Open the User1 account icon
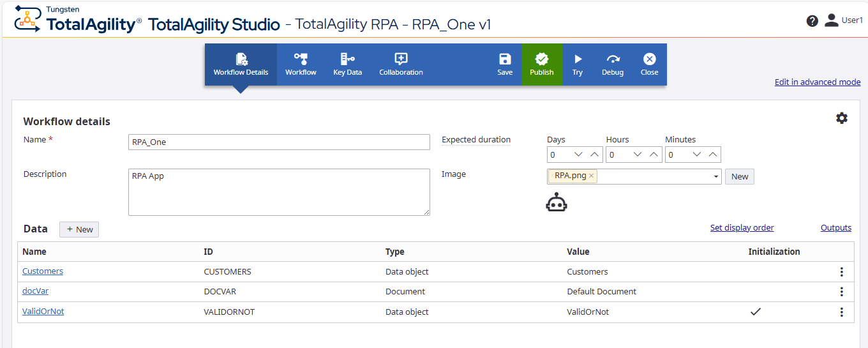868x348 pixels. [x=831, y=20]
